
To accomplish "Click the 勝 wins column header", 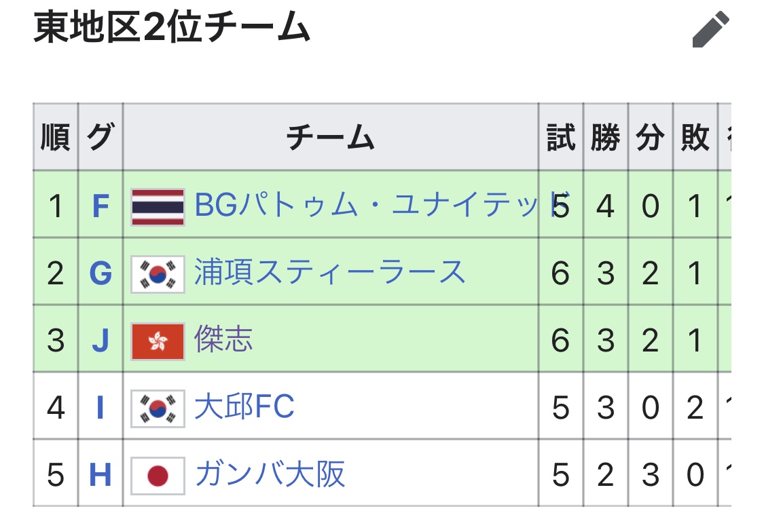I will click(605, 138).
